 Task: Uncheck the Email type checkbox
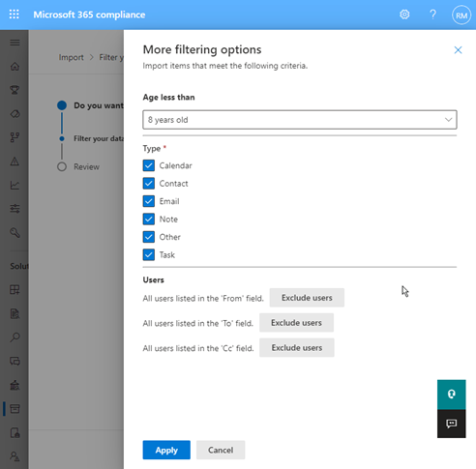(149, 201)
